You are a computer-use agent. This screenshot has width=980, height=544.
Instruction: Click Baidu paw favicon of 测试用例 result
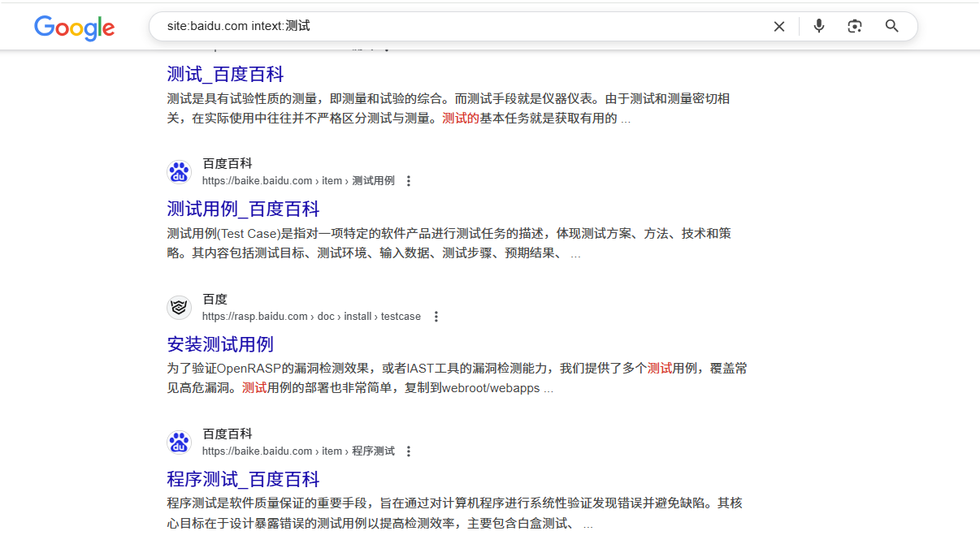(179, 172)
